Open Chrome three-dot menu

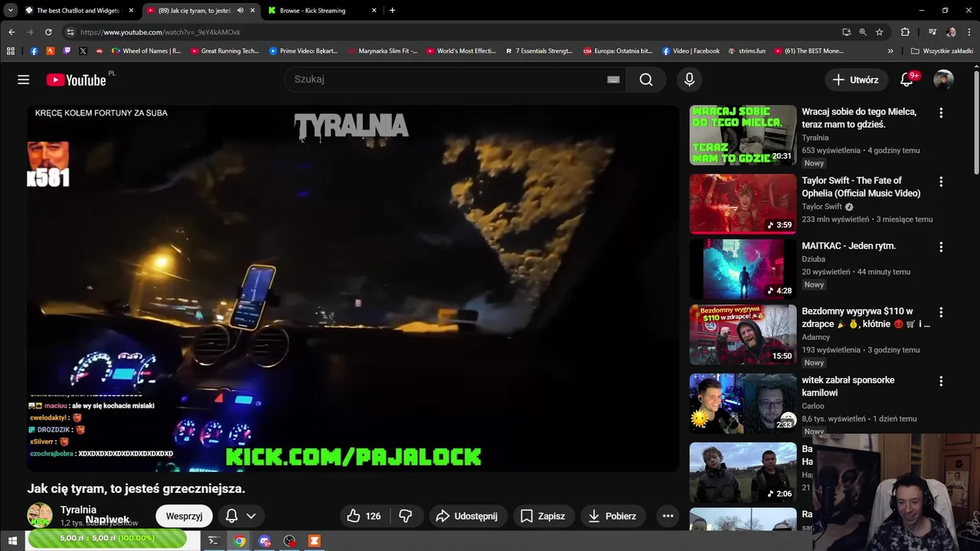(x=969, y=32)
